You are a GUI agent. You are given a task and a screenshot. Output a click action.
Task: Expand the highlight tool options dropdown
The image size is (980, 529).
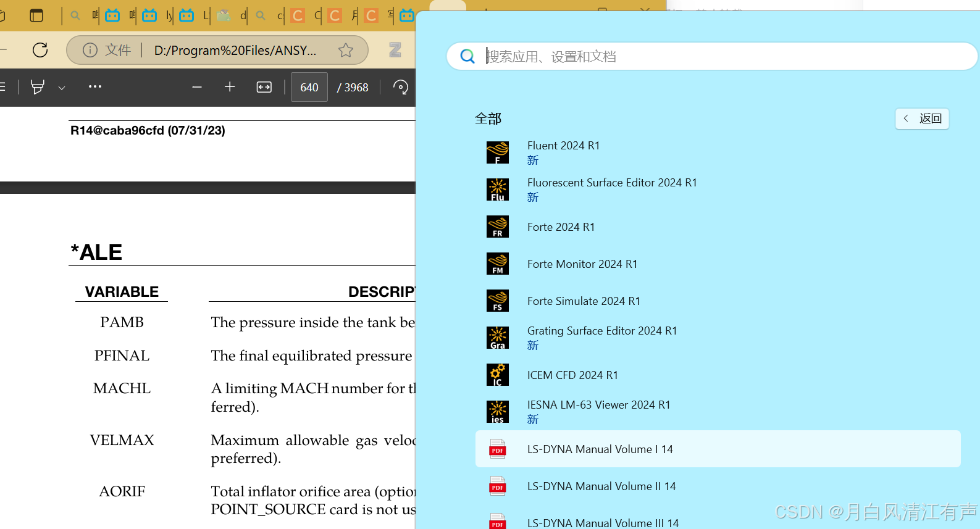[x=62, y=88]
